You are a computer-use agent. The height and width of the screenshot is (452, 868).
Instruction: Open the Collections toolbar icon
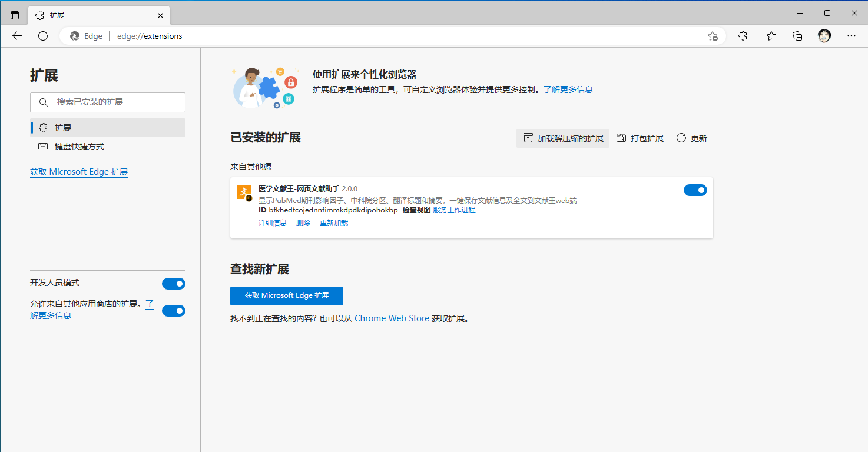coord(797,36)
